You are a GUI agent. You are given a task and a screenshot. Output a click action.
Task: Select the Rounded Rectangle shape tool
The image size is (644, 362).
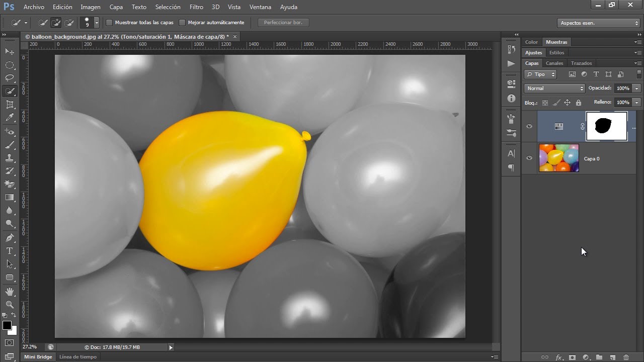pyautogui.click(x=10, y=277)
